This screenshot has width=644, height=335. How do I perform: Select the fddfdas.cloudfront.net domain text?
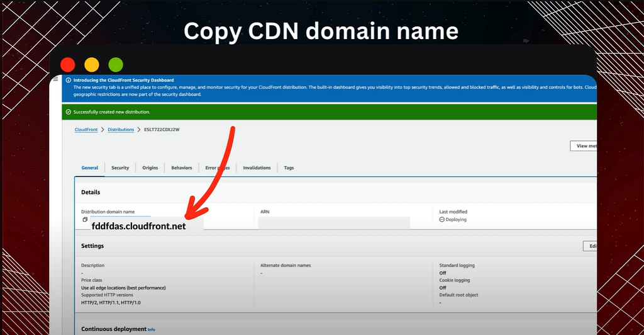[139, 226]
